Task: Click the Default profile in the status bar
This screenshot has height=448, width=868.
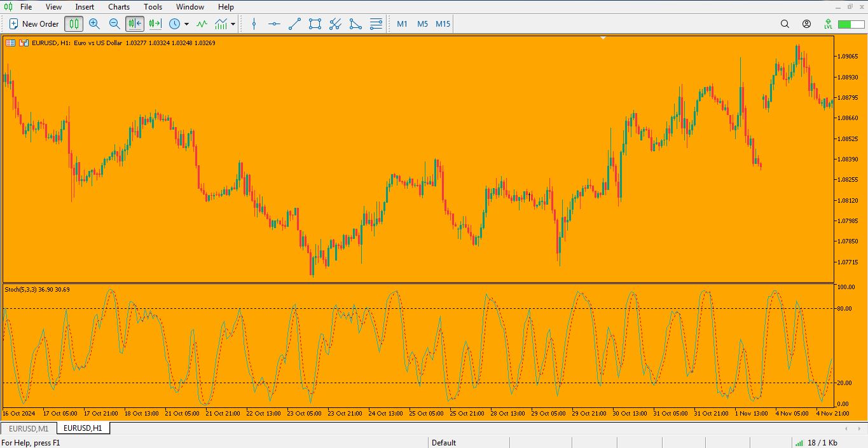Action: (x=443, y=442)
